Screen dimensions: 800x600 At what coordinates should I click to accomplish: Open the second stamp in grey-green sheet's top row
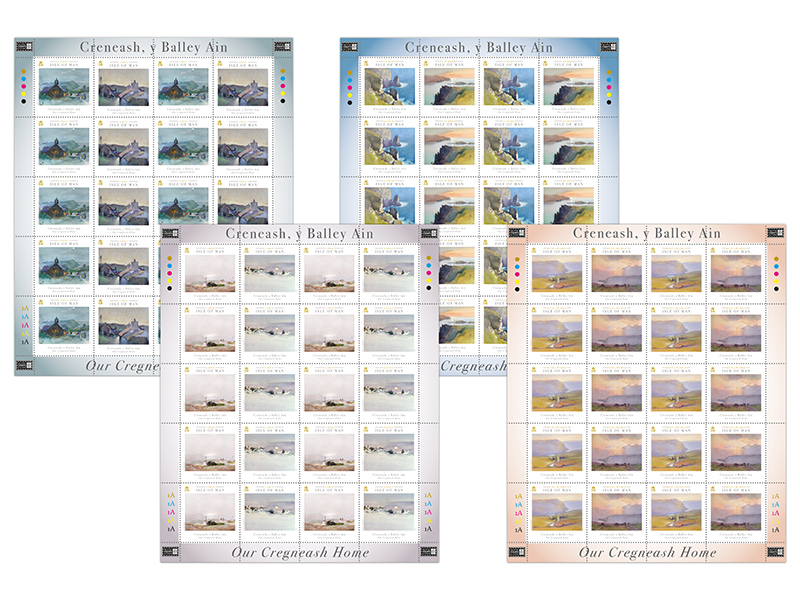pos(123,87)
